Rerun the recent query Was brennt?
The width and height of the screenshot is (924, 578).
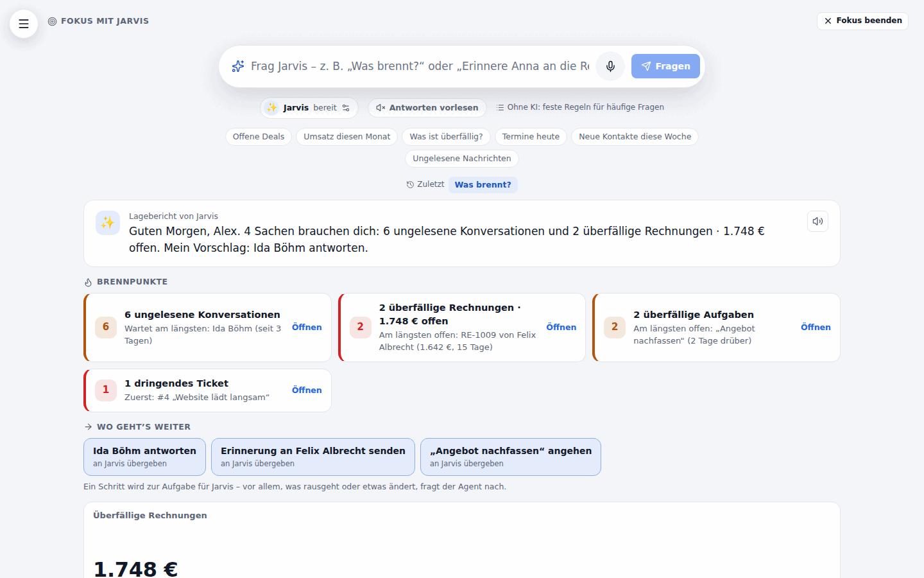(x=483, y=185)
